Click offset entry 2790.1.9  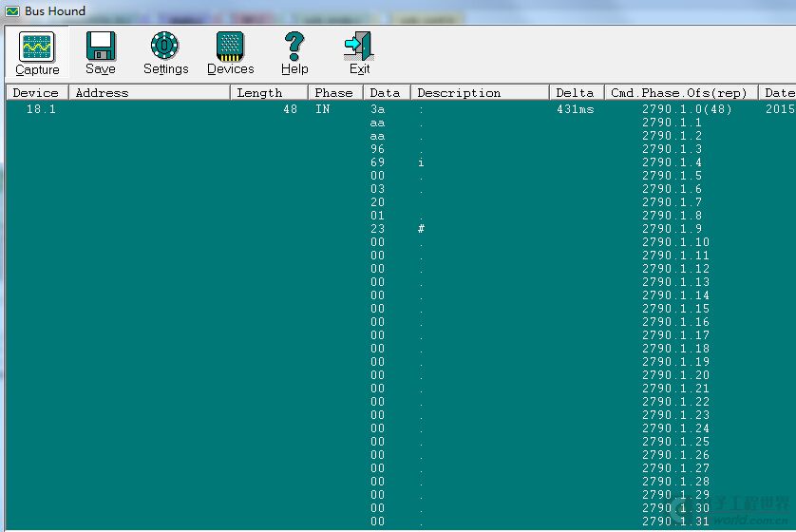point(673,229)
